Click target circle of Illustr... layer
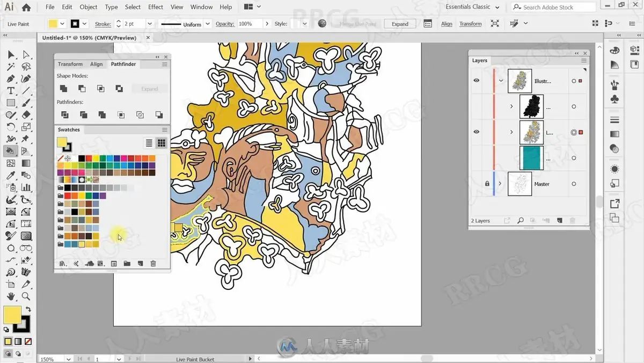Screen dimensions: 644x363 [x=574, y=81]
